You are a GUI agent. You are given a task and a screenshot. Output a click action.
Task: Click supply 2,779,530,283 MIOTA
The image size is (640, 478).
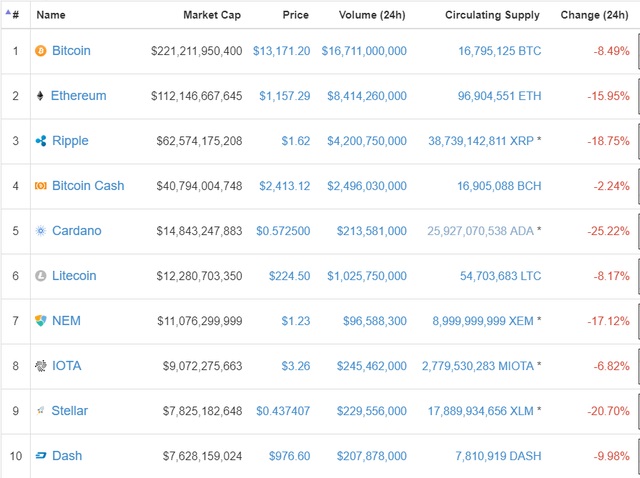point(478,366)
